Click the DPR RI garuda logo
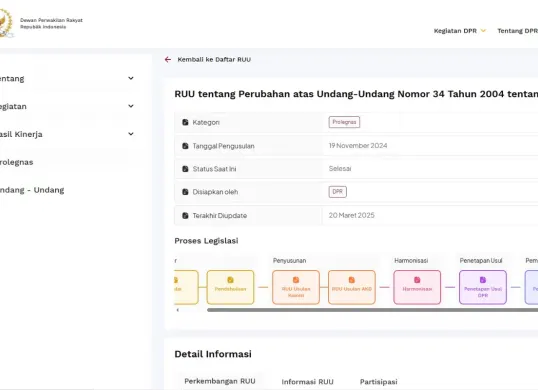 (6, 23)
